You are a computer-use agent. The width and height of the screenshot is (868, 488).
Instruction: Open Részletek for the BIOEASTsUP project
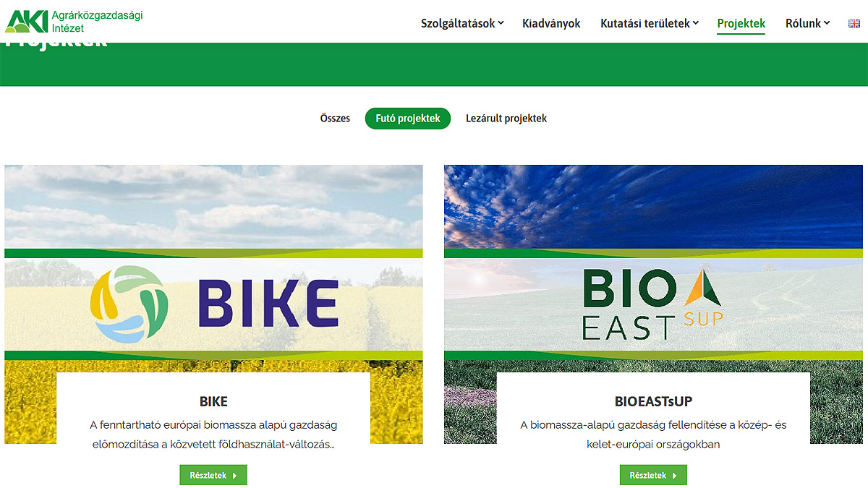[x=653, y=475]
